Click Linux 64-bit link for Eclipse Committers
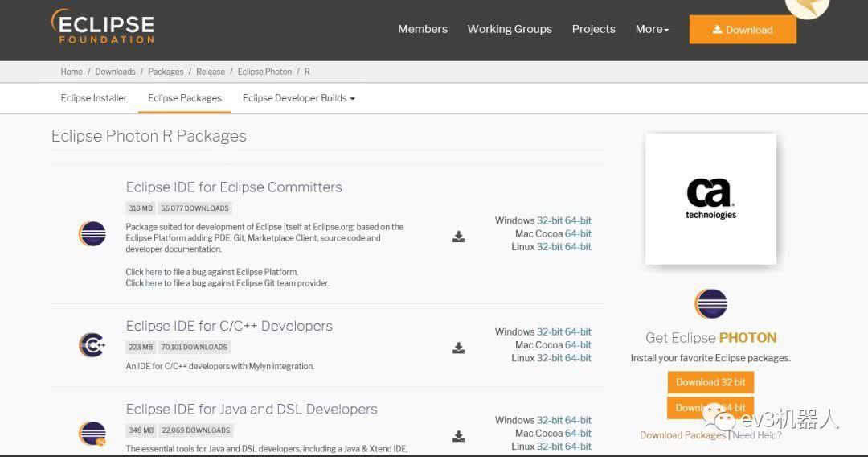Screen dimensions: 868x457 tap(579, 246)
